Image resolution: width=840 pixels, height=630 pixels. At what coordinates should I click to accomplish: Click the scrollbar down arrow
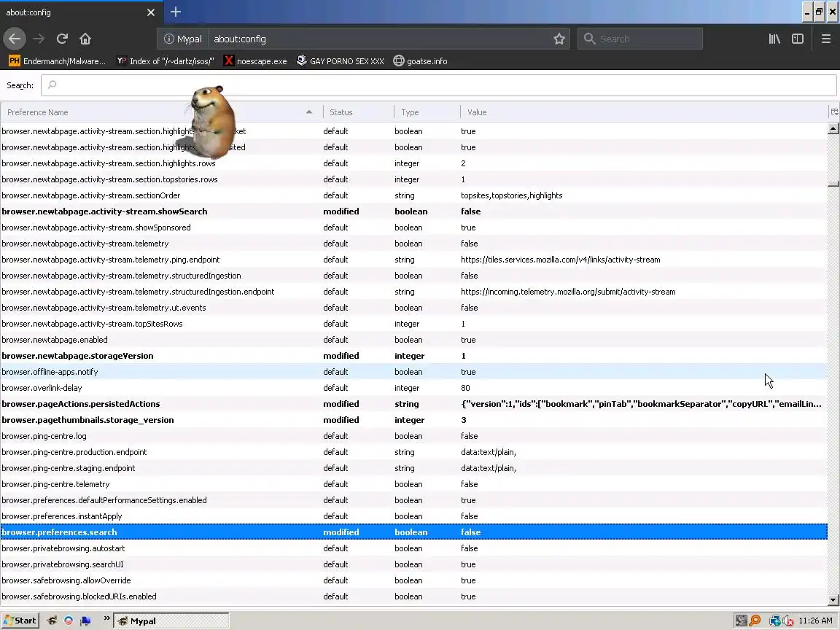pyautogui.click(x=833, y=600)
